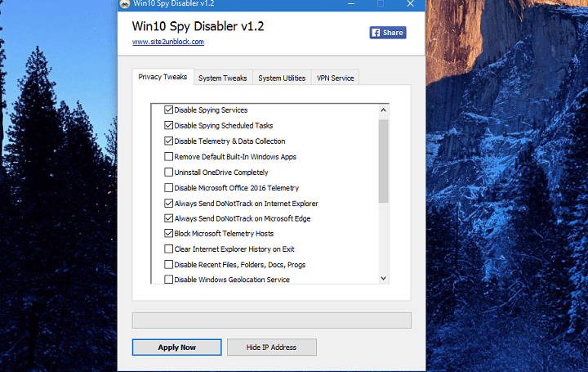Screen dimensions: 588x372
Task: Open the System Utilities tab
Action: (282, 78)
